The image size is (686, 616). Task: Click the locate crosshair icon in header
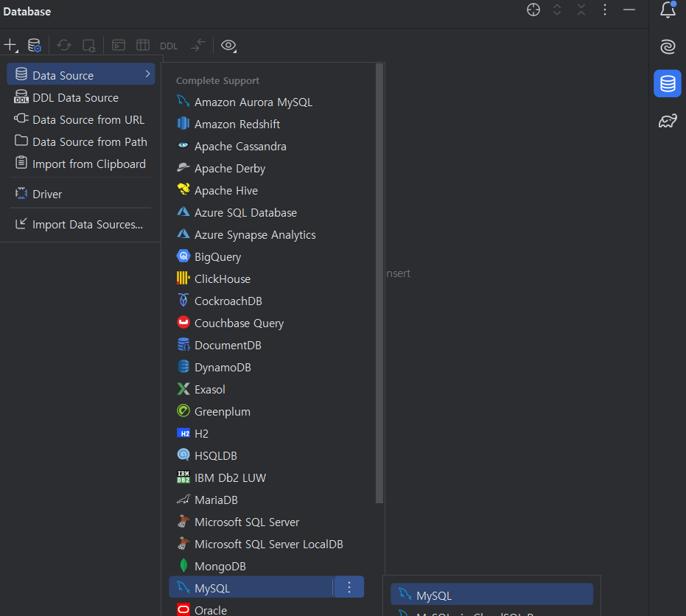click(533, 10)
